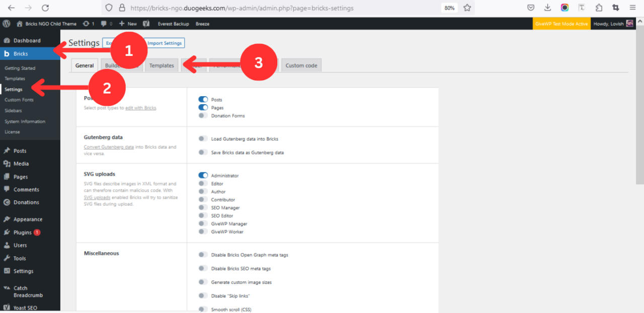The width and height of the screenshot is (644, 313).
Task: Expand the + New menu in admin bar
Action: tap(127, 23)
